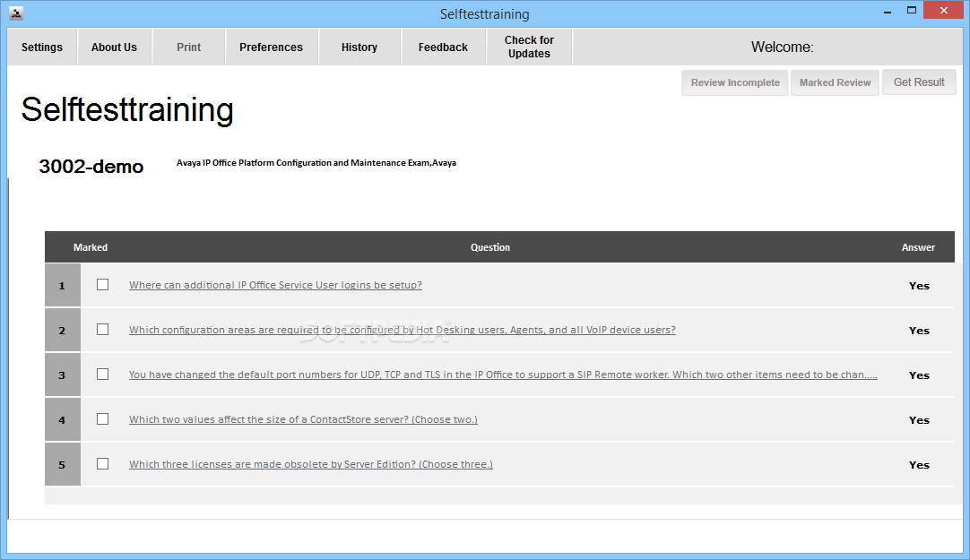Screen dimensions: 970x560
Task: Click the Yes answer for question 2
Action: point(919,331)
